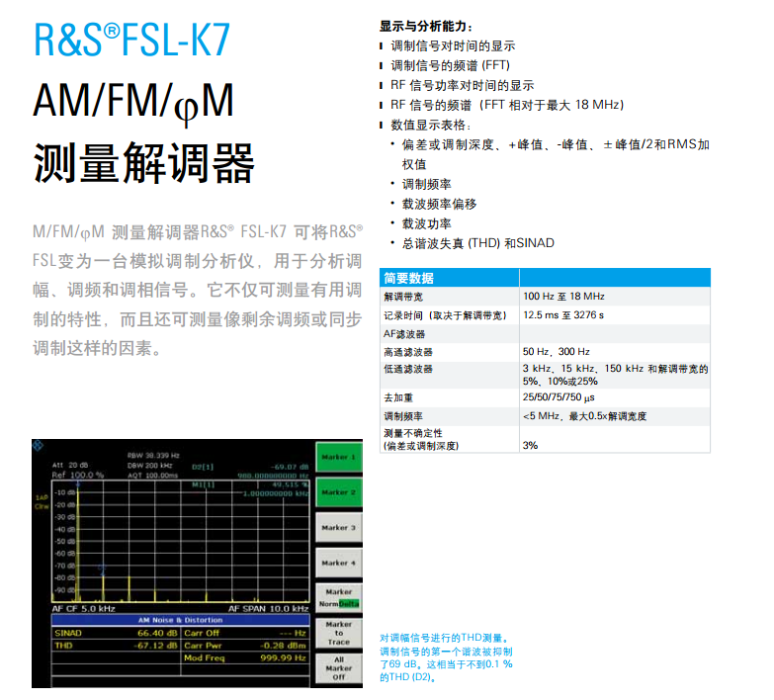Click the AM/FM/φM heading
The width and height of the screenshot is (774, 700).
(132, 102)
